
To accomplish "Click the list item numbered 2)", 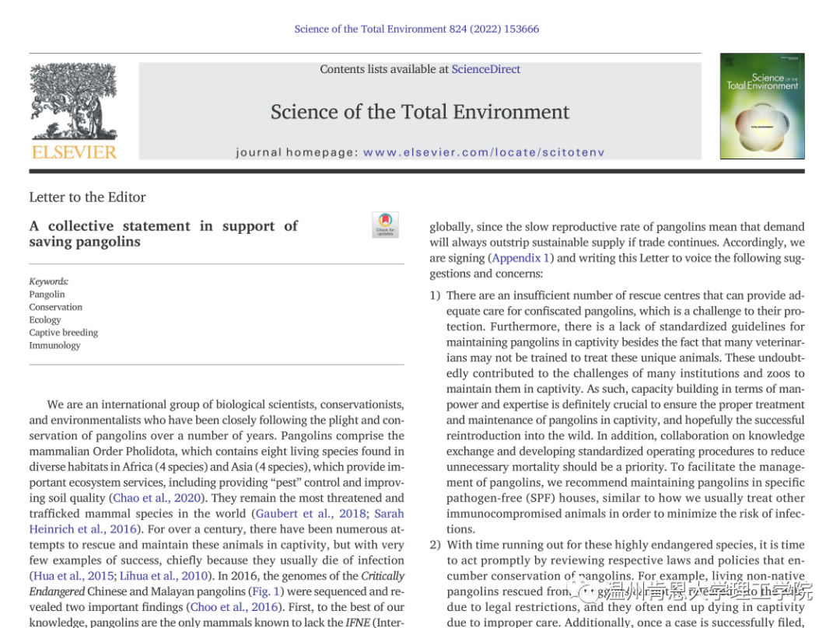I will pyautogui.click(x=617, y=584).
